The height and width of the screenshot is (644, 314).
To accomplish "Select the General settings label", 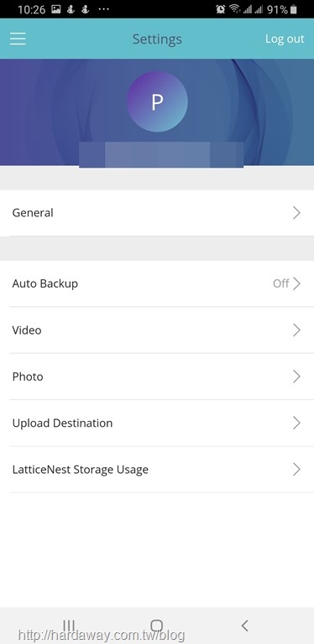I will 33,213.
